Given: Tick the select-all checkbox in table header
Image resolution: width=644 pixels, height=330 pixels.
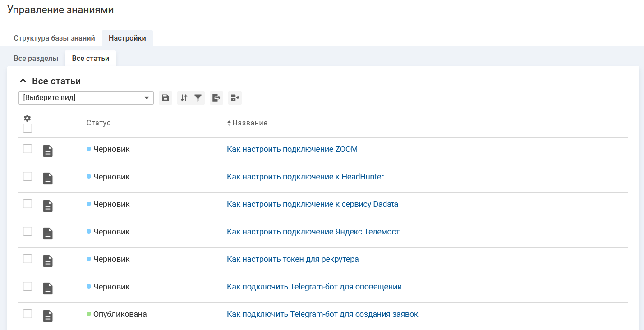Looking at the screenshot, I should pyautogui.click(x=28, y=128).
